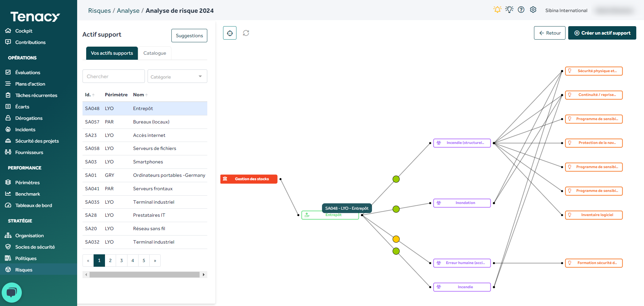Image resolution: width=644 pixels, height=306 pixels.
Task: Click the yellow risk level dot
Action: 396,239
